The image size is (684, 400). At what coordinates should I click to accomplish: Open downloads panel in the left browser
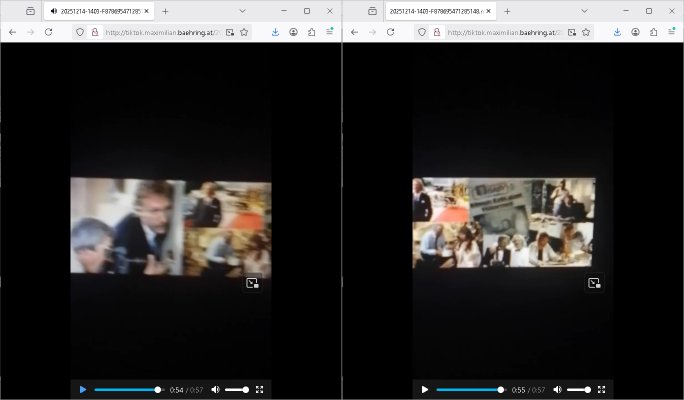click(275, 32)
